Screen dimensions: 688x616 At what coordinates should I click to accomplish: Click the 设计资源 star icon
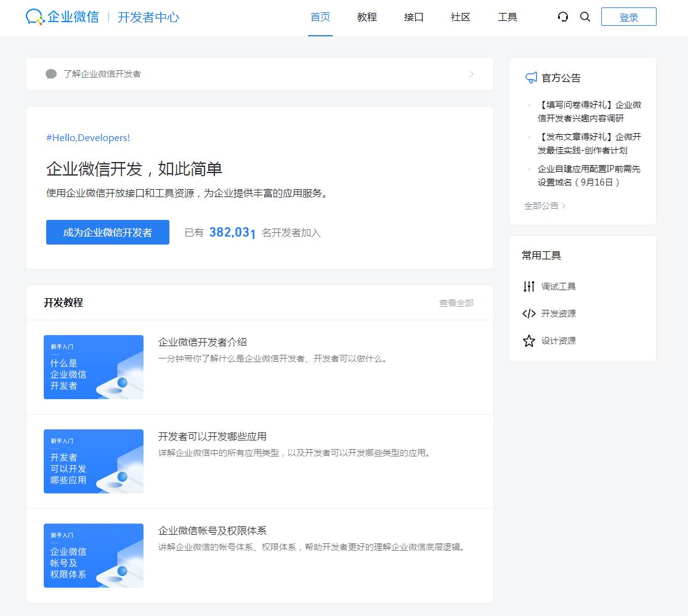(528, 341)
